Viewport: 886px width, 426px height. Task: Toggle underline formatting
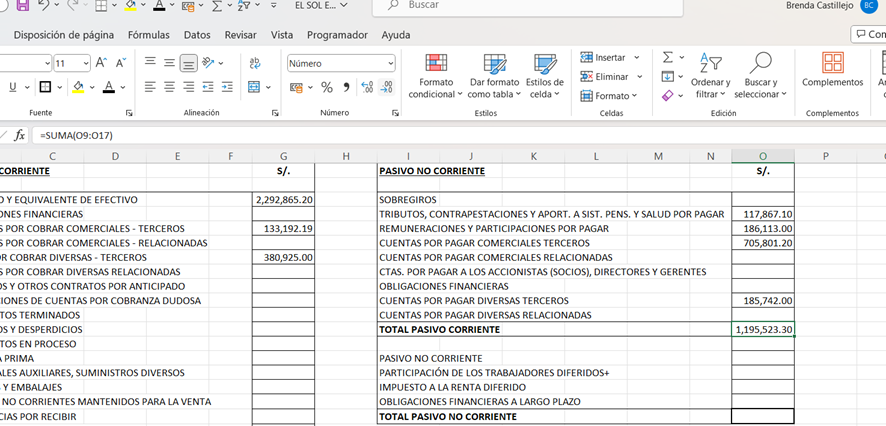pyautogui.click(x=12, y=87)
